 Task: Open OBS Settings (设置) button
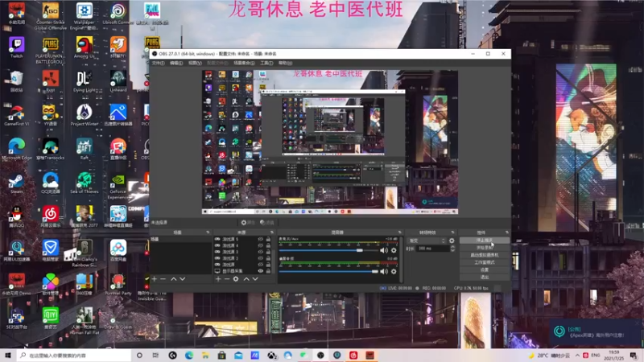(485, 270)
